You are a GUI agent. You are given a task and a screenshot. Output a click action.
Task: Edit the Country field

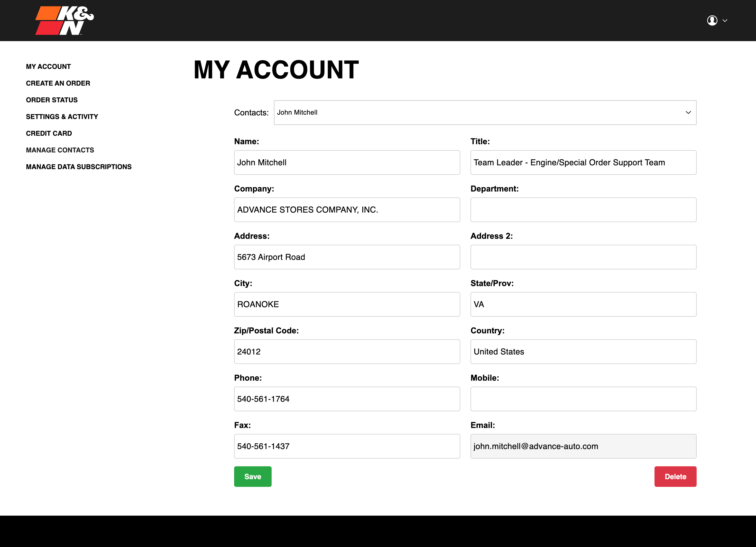click(x=583, y=352)
